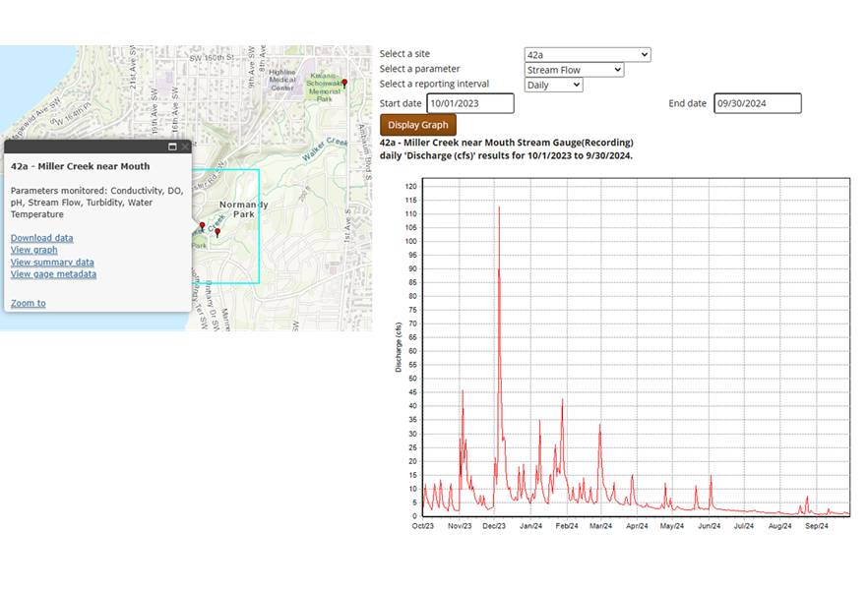Open the View summary data link
Screen dimensions: 868x590
coord(52,263)
